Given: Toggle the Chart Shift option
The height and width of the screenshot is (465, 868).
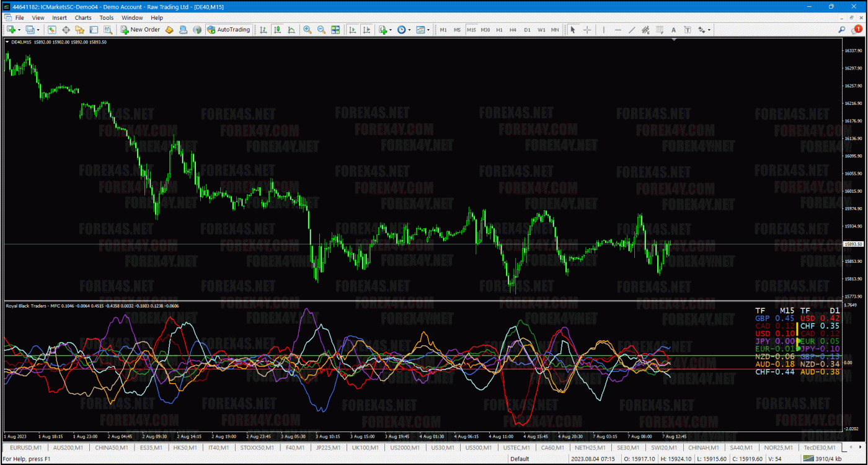Looking at the screenshot, I should pos(366,30).
